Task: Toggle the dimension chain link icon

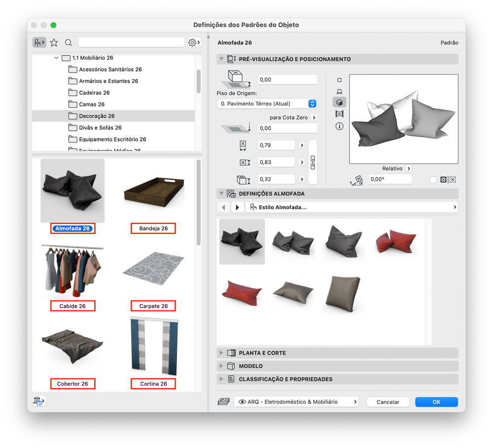Action: (313, 162)
